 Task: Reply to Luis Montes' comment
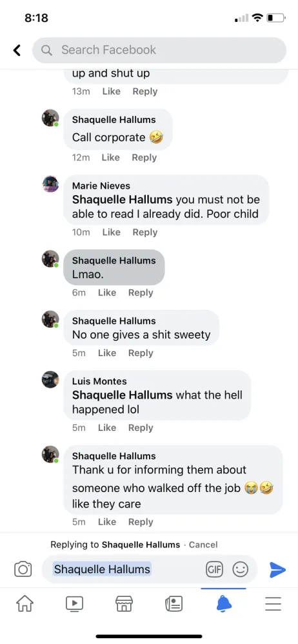point(141,428)
